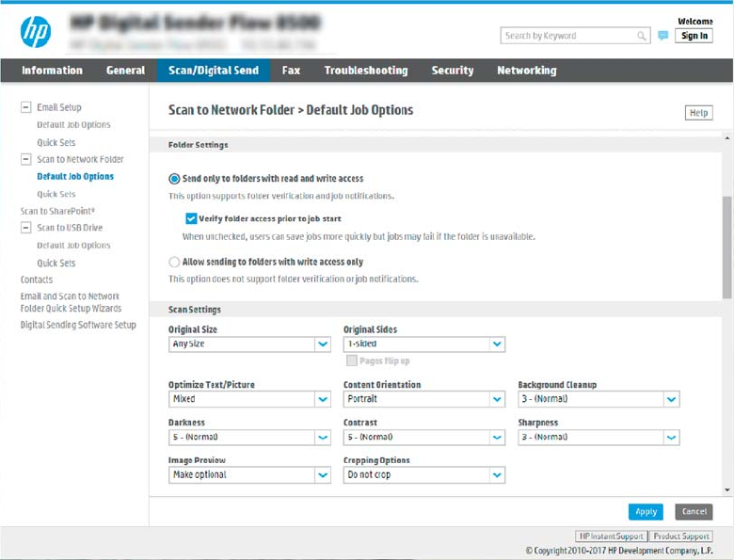The width and height of the screenshot is (734, 560).
Task: Open the Troubleshooting tab
Action: pyautogui.click(x=366, y=71)
